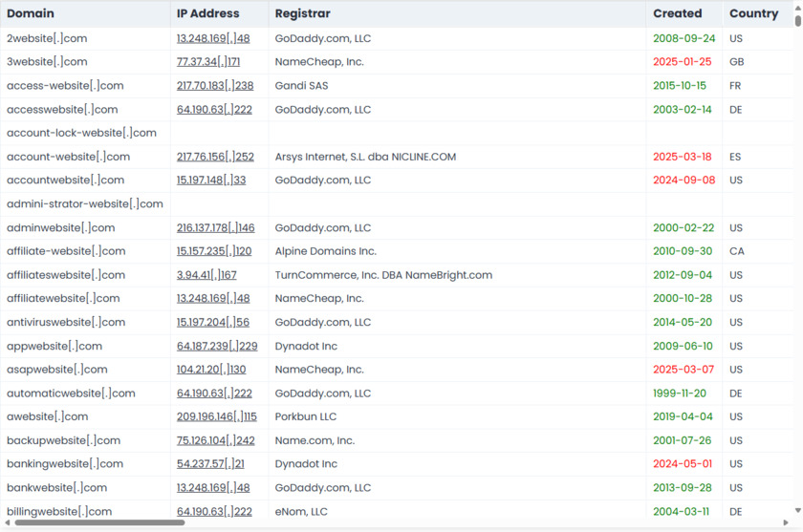Open IP link in 2website[.]com row
The image size is (803, 532).
point(213,38)
